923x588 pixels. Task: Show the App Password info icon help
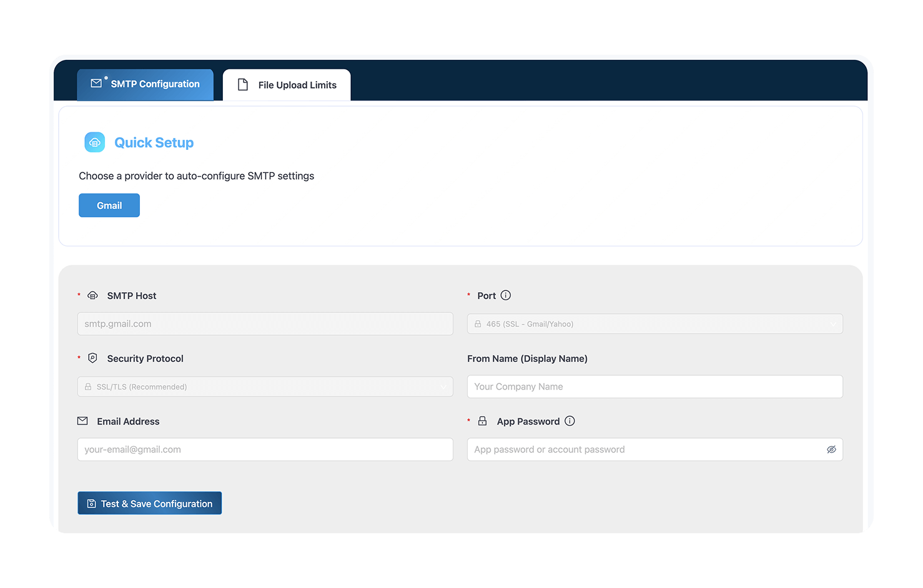point(570,421)
